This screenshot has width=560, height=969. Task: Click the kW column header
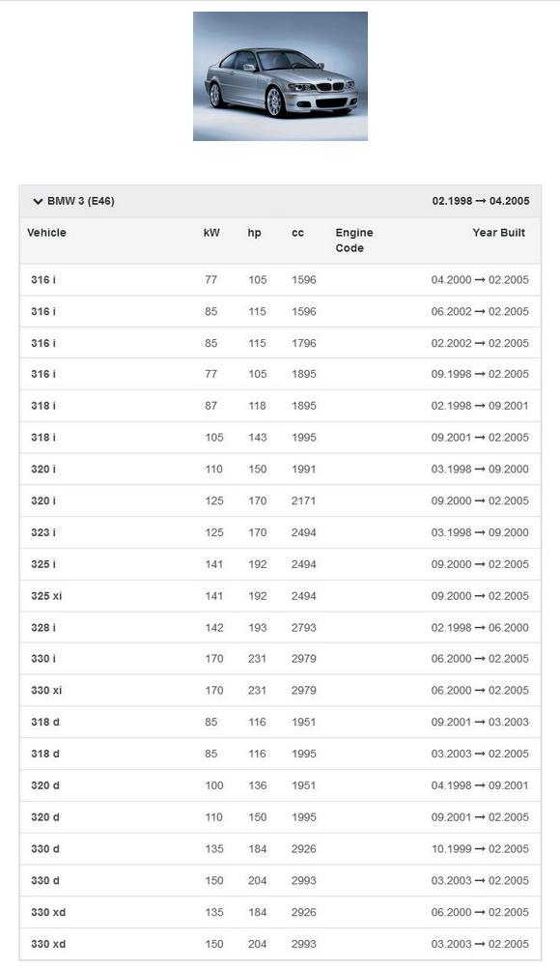211,233
